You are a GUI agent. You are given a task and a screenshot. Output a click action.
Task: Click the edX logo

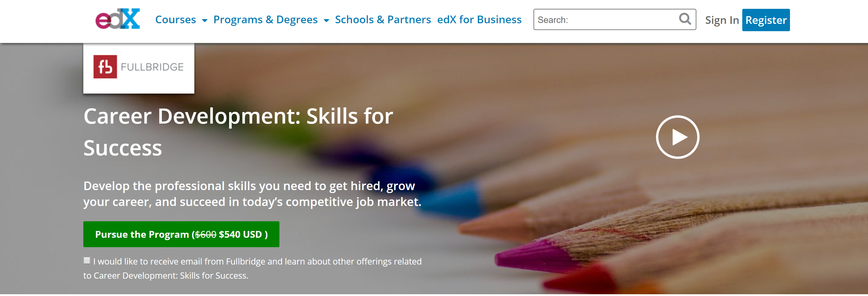pyautogui.click(x=117, y=19)
